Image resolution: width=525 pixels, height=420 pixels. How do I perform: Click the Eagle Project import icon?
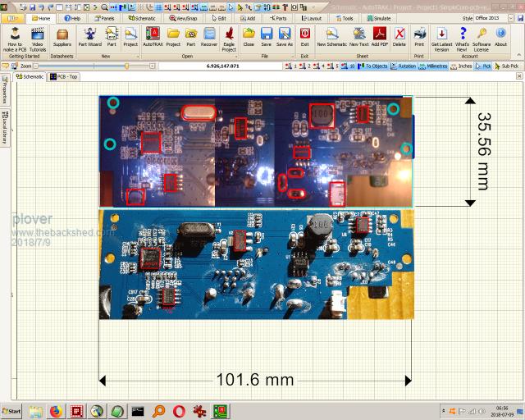click(231, 36)
